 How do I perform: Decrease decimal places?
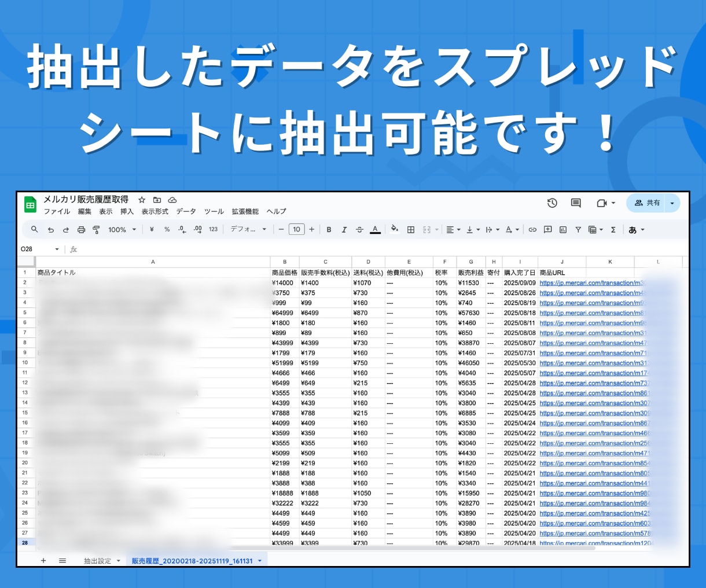pyautogui.click(x=182, y=230)
